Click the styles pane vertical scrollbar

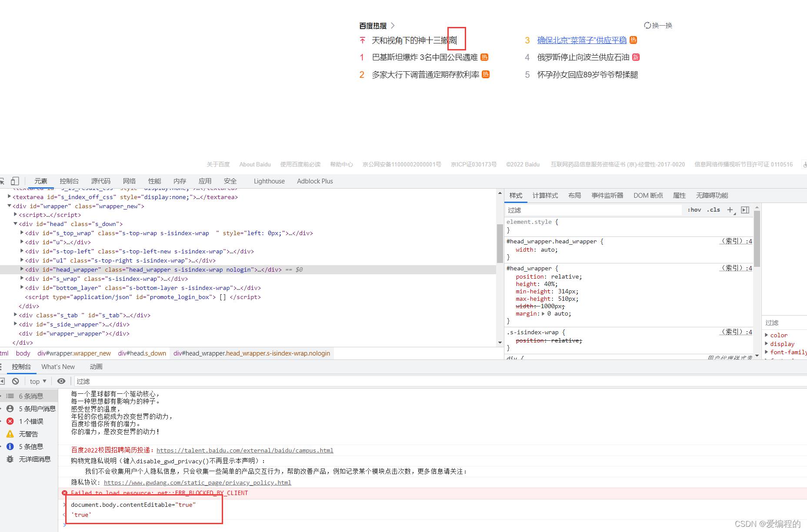point(757,239)
